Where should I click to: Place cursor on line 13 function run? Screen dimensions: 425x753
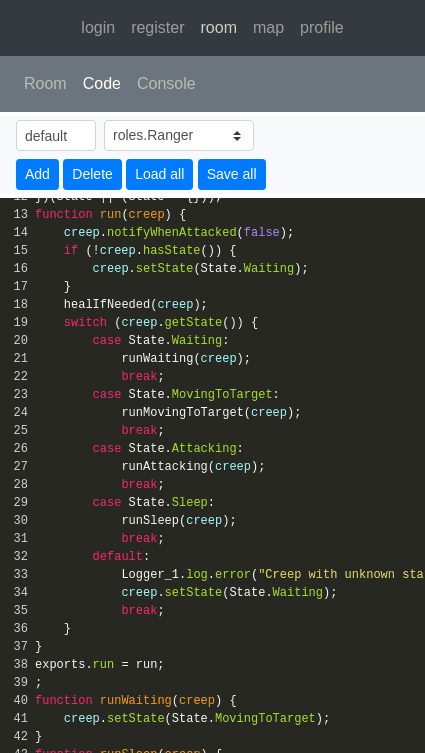pos(110,214)
